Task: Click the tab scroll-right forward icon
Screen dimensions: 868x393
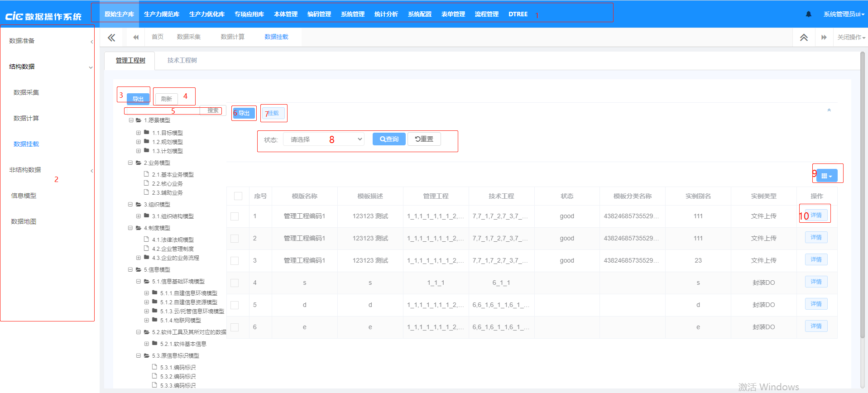Action: click(824, 38)
